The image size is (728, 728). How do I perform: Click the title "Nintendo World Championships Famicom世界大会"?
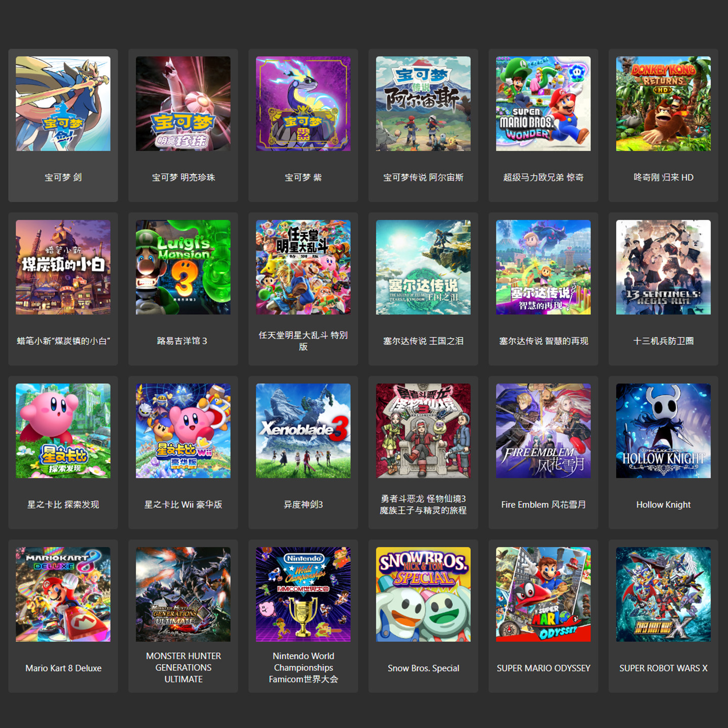click(303, 668)
